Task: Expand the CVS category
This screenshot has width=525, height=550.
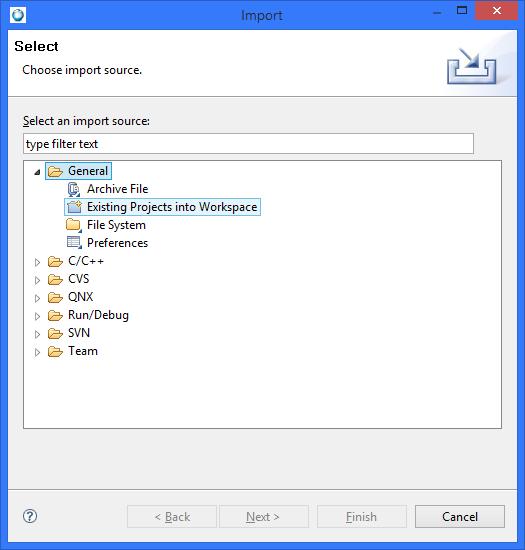Action: tap(37, 280)
